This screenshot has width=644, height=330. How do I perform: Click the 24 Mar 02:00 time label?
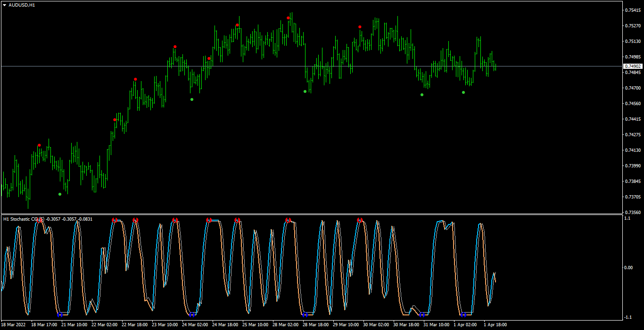[195, 325]
